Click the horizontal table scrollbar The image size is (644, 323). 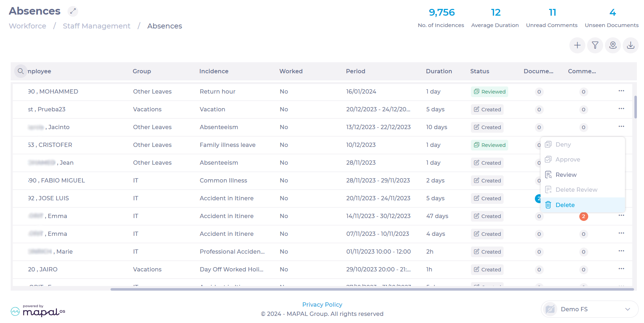point(372,289)
